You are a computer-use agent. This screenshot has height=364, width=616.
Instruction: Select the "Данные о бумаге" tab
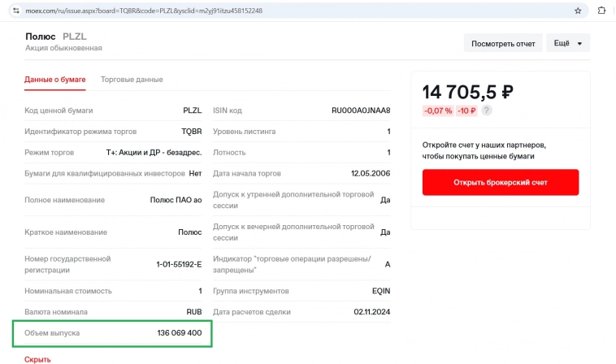pos(55,80)
